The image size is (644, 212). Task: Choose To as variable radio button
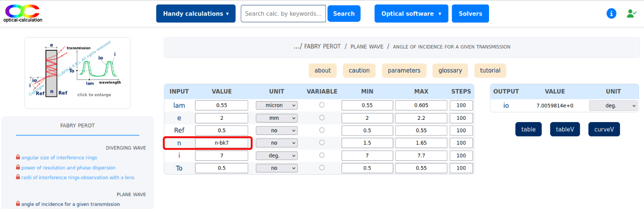pyautogui.click(x=322, y=167)
